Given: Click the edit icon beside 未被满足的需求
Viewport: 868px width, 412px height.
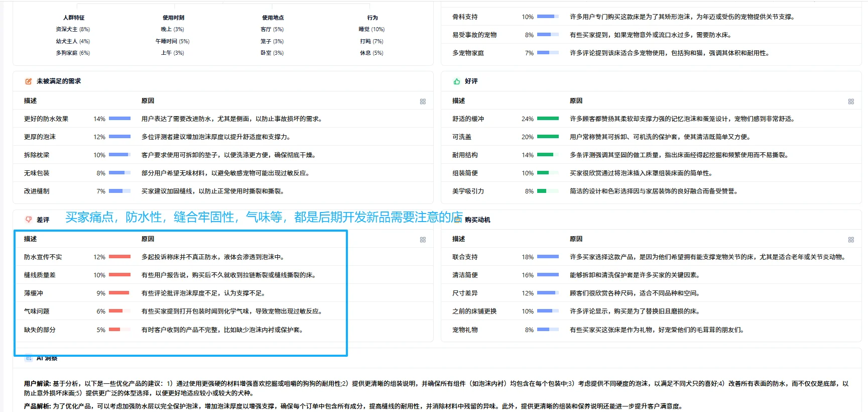Looking at the screenshot, I should pyautogui.click(x=29, y=81).
